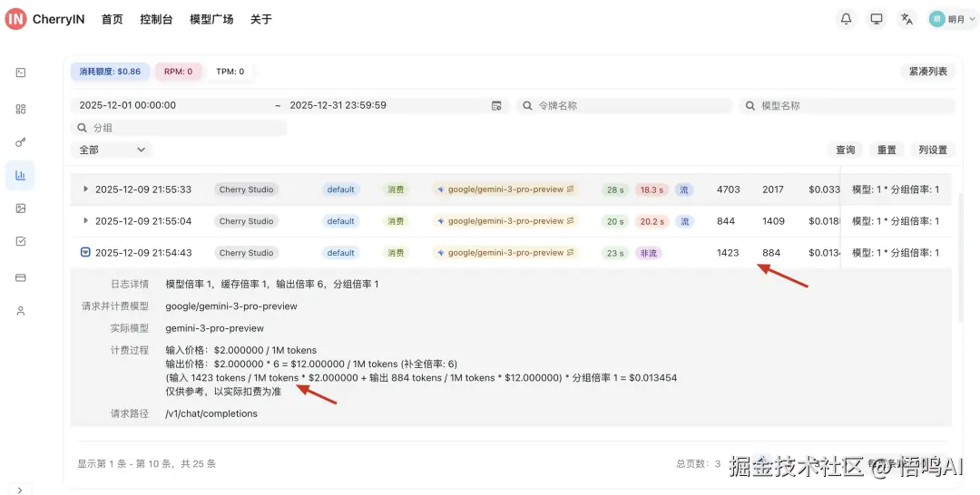Click the 查询 button
This screenshot has height=495, width=980.
(x=846, y=150)
